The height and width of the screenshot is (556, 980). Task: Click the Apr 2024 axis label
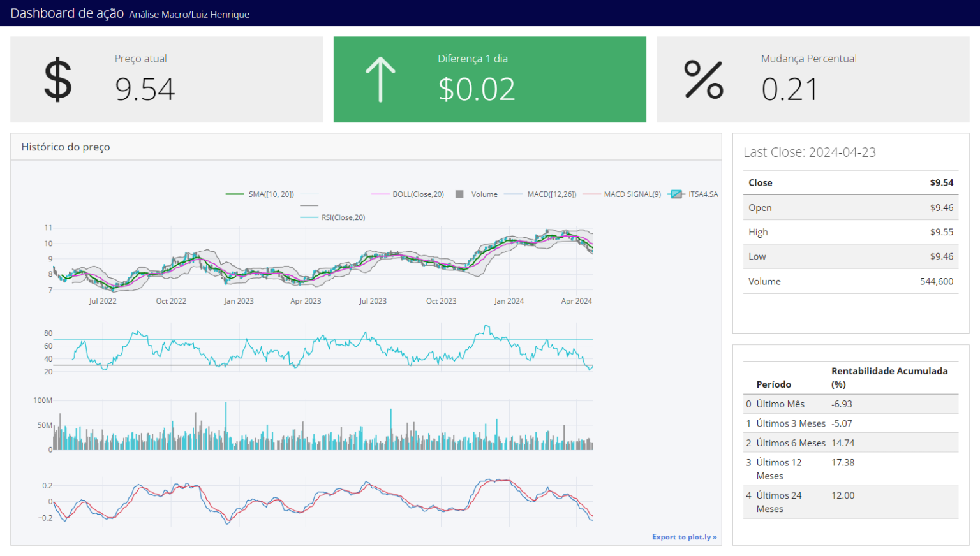click(576, 301)
